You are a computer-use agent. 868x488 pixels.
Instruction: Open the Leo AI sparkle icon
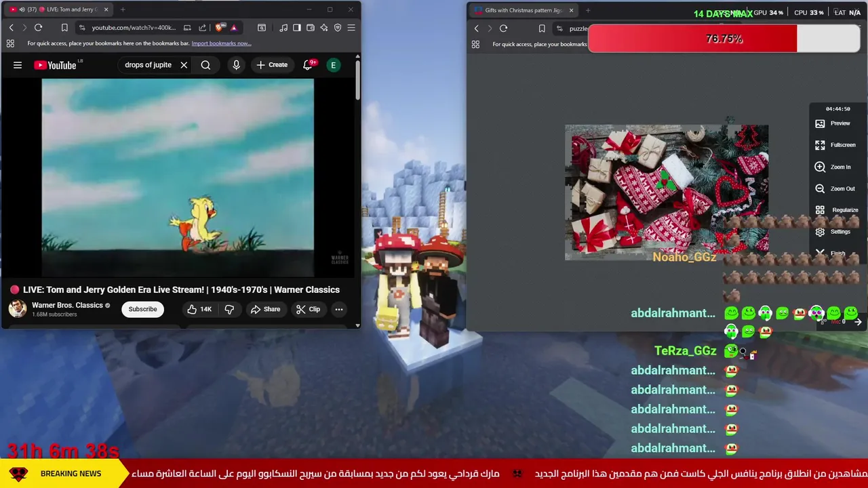[x=324, y=28]
